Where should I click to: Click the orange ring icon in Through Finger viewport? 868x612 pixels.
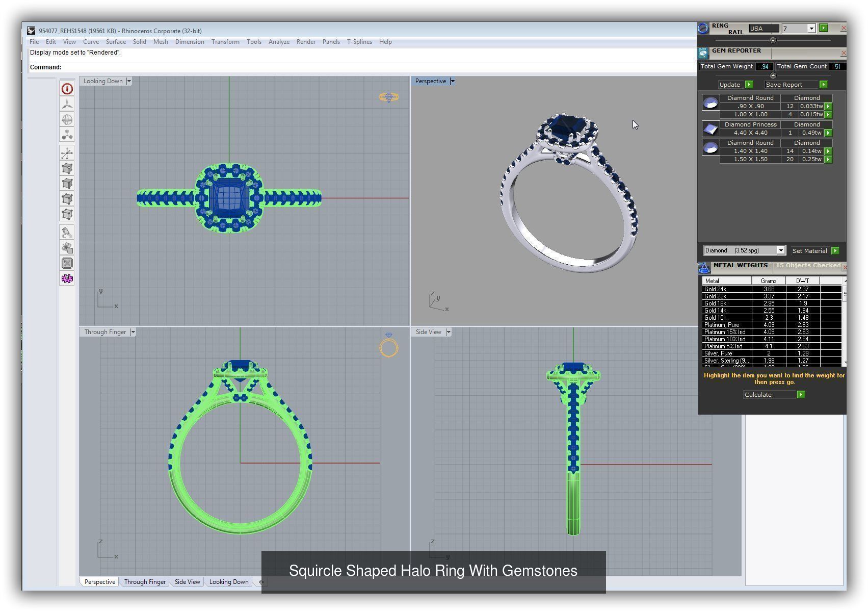pos(389,345)
